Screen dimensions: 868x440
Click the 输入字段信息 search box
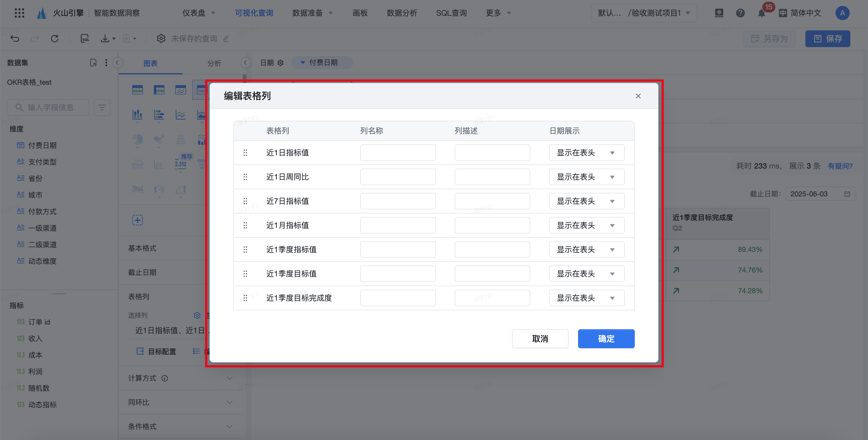pyautogui.click(x=48, y=107)
